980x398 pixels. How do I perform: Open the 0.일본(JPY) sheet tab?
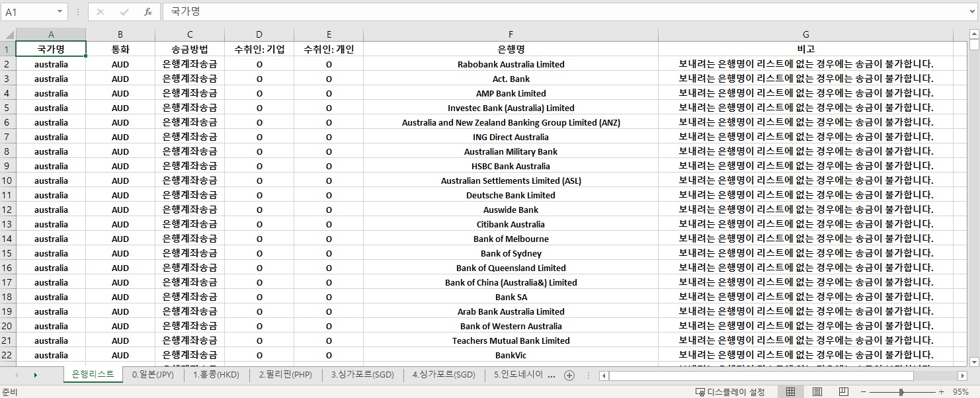point(153,374)
